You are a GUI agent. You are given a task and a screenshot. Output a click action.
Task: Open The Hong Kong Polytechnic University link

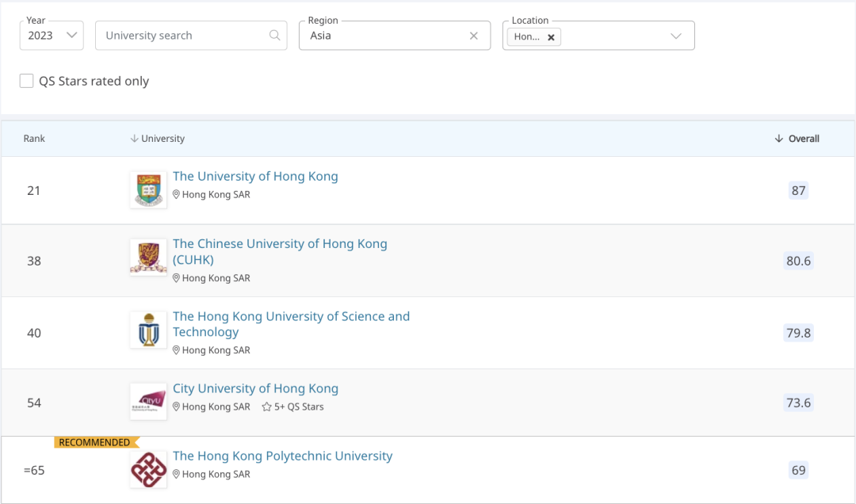[281, 456]
